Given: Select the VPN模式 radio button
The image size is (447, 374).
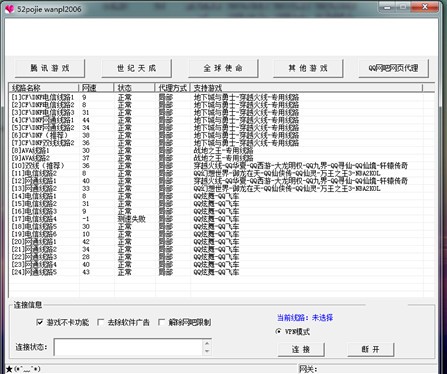Looking at the screenshot, I should click(x=279, y=331).
